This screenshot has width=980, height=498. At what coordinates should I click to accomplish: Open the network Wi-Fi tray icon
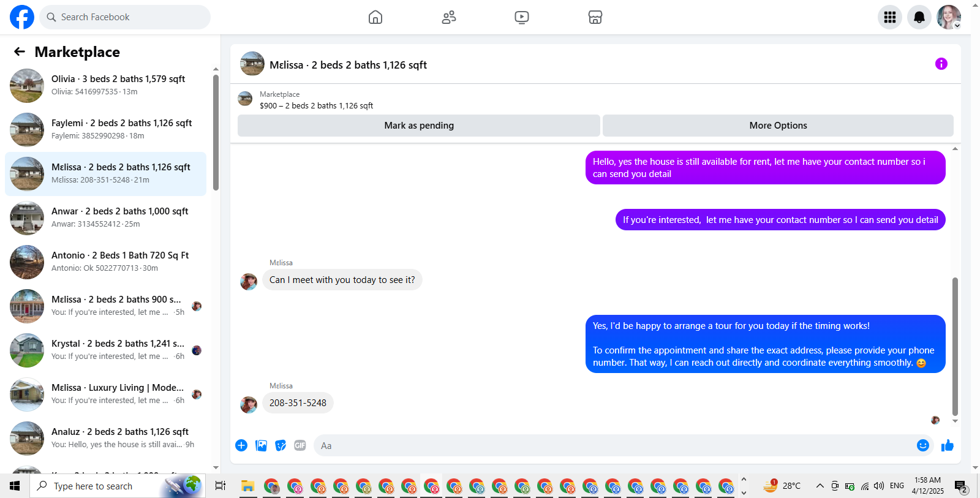click(864, 486)
